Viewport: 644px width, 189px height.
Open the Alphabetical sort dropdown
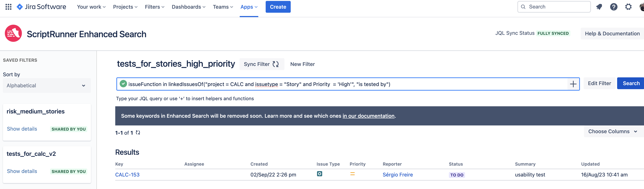[47, 85]
